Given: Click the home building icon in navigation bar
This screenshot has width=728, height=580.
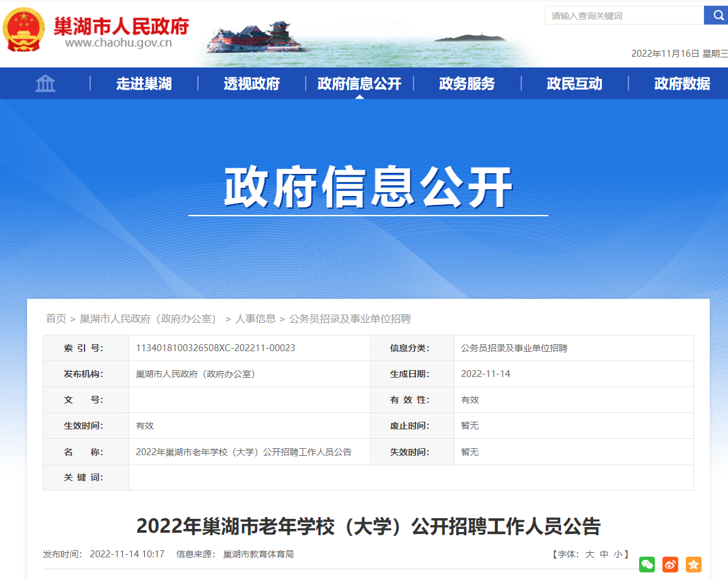Looking at the screenshot, I should click(45, 84).
